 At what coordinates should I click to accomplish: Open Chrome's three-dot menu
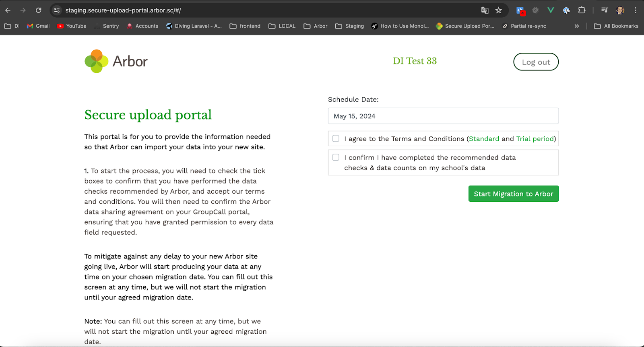(x=636, y=10)
